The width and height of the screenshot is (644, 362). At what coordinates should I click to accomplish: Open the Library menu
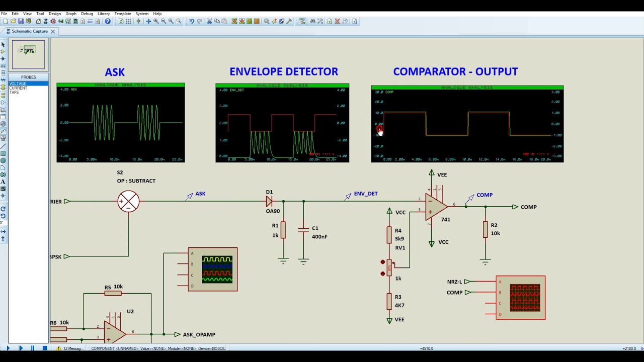(x=104, y=14)
